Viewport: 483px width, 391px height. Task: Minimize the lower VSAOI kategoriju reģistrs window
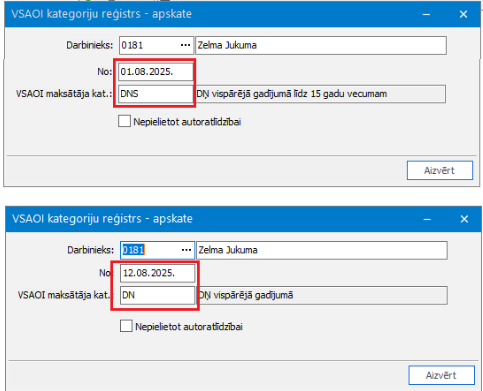[427, 219]
